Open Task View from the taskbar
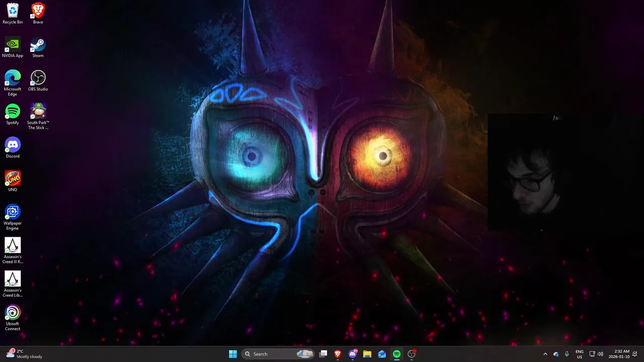This screenshot has width=644, height=362. pyautogui.click(x=324, y=354)
